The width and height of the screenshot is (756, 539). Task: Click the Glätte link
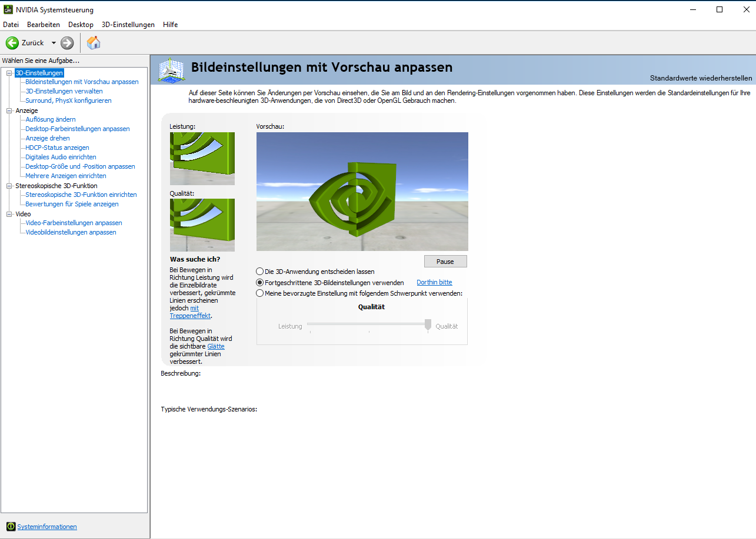point(215,346)
